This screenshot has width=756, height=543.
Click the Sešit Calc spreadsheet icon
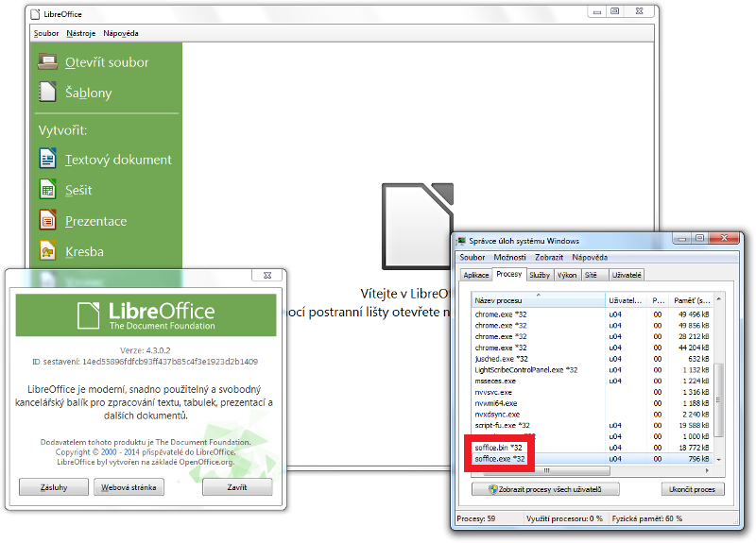pos(48,189)
